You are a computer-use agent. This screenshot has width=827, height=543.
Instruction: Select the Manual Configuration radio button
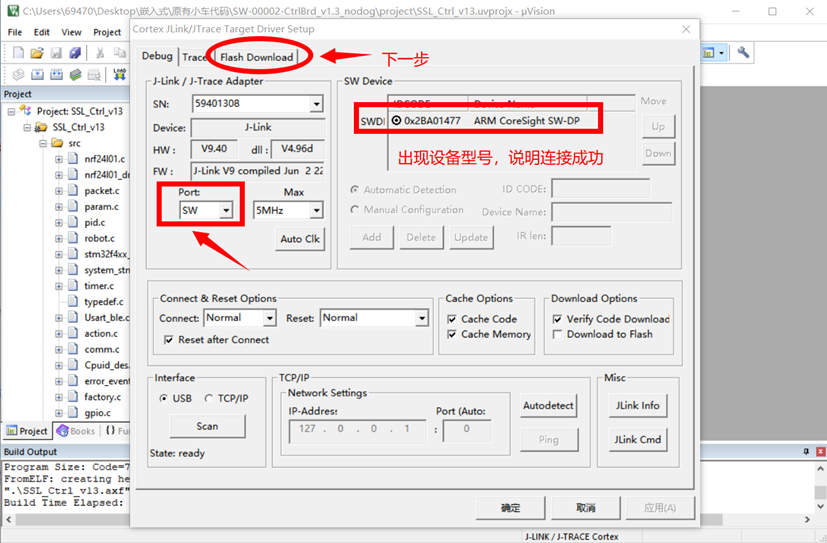click(x=355, y=210)
